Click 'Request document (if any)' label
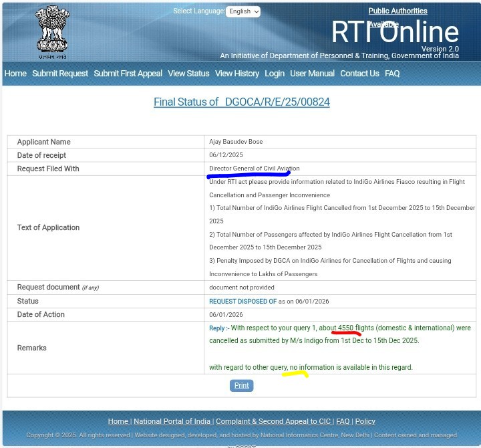This screenshot has height=448, width=481. [x=58, y=287]
